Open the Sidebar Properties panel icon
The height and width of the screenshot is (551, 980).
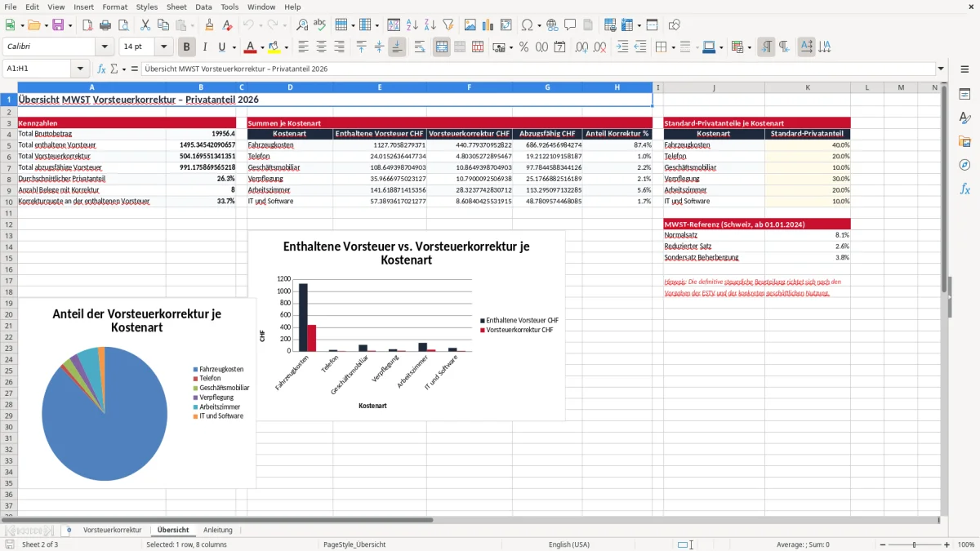964,95
